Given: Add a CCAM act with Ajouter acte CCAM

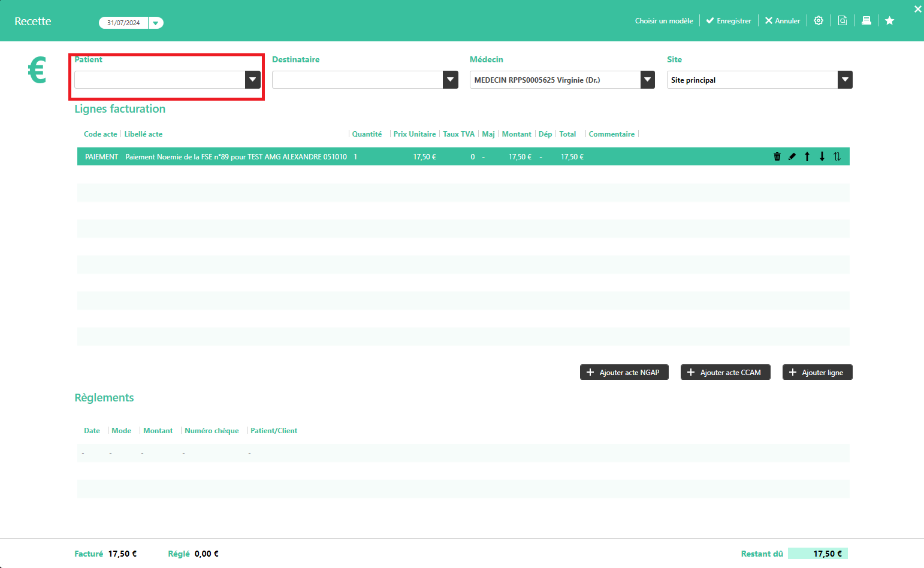Looking at the screenshot, I should 725,372.
